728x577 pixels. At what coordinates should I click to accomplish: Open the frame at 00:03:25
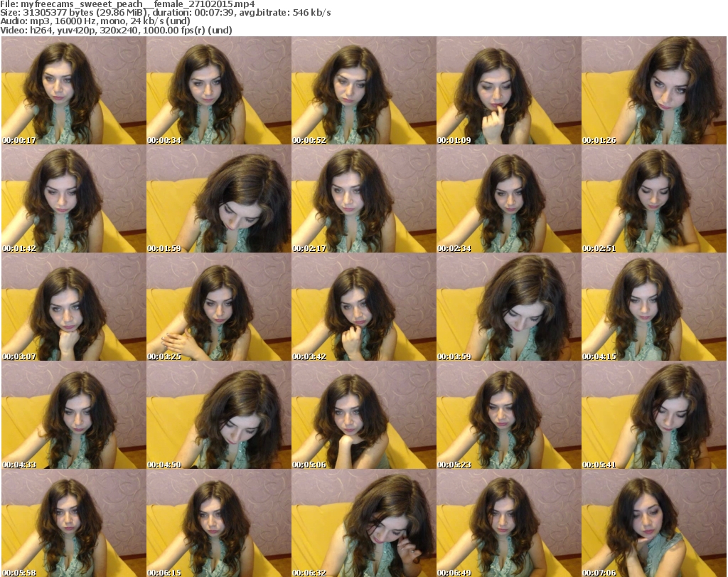tap(219, 307)
